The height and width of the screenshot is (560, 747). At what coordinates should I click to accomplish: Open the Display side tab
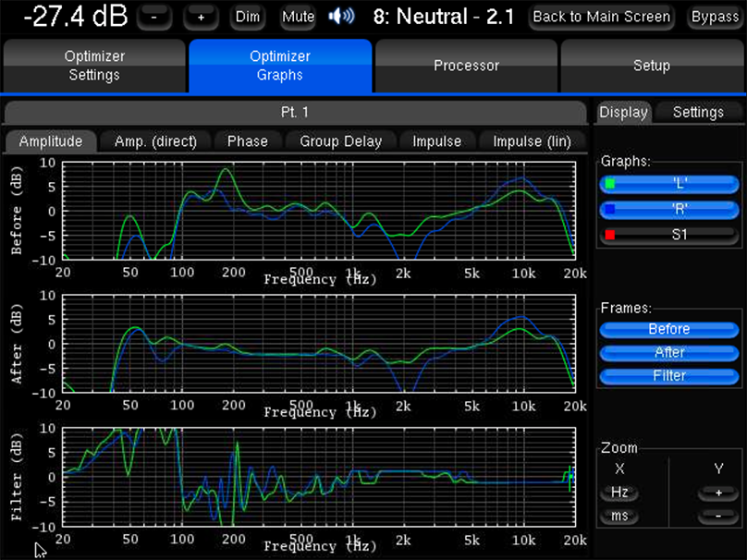tap(624, 113)
